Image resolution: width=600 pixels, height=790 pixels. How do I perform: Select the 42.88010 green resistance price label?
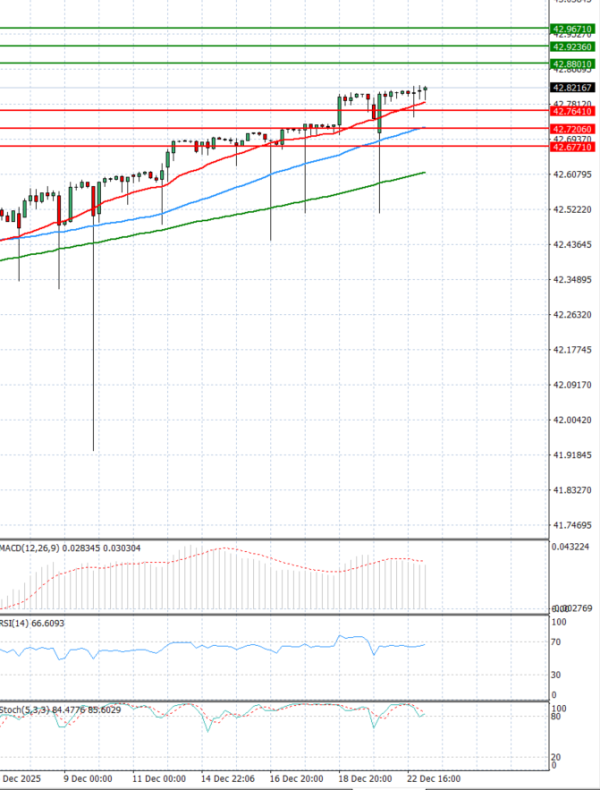click(x=572, y=64)
